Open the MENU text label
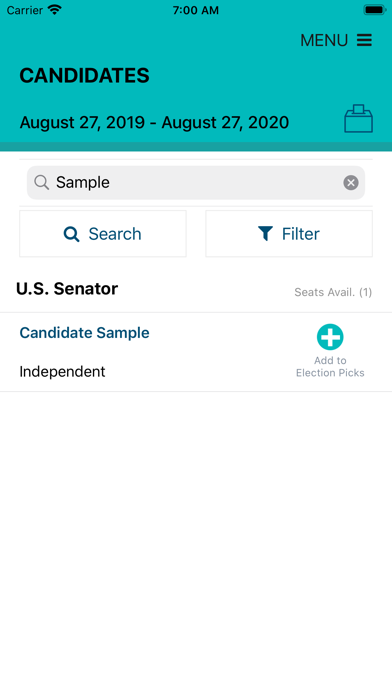The width and height of the screenshot is (392, 696). tap(324, 40)
